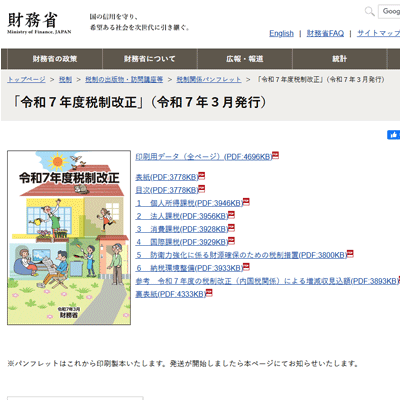
Task: Click the ※パンフレットはこれから印刷製本 notice text
Action: (183, 363)
